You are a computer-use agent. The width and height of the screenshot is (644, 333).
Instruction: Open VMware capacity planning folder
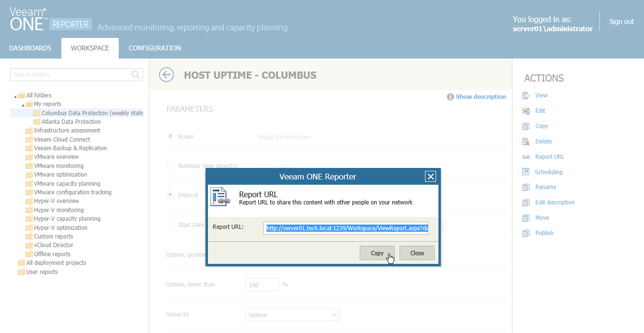[67, 184]
